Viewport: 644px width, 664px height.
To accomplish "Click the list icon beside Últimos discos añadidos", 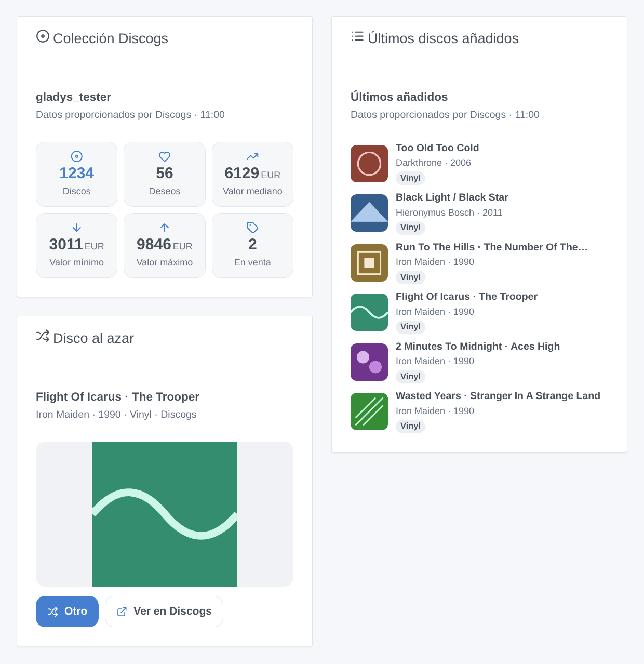I will pyautogui.click(x=357, y=36).
